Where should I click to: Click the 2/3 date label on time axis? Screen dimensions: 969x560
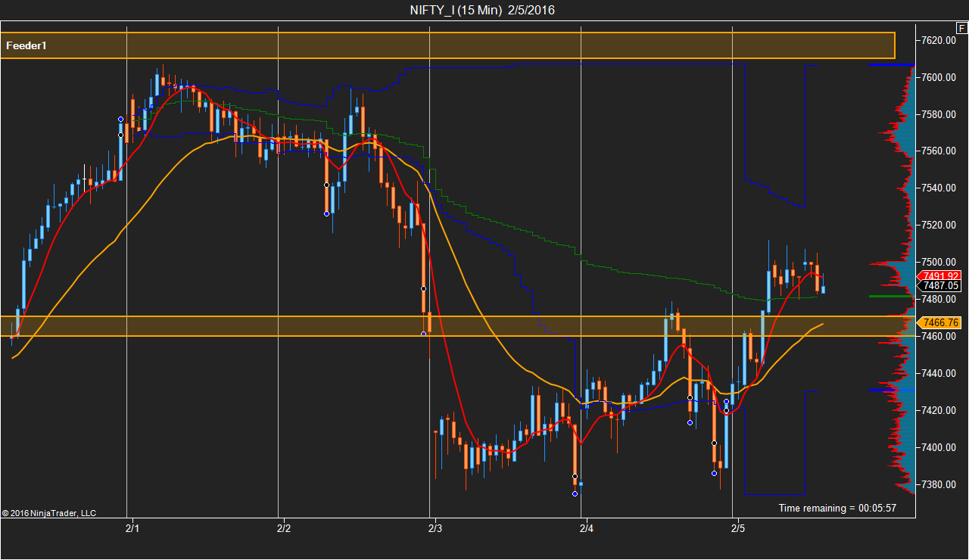tap(435, 527)
